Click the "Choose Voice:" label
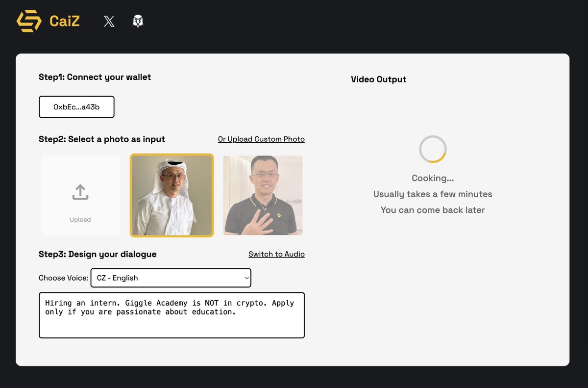The image size is (588, 388). pyautogui.click(x=64, y=278)
